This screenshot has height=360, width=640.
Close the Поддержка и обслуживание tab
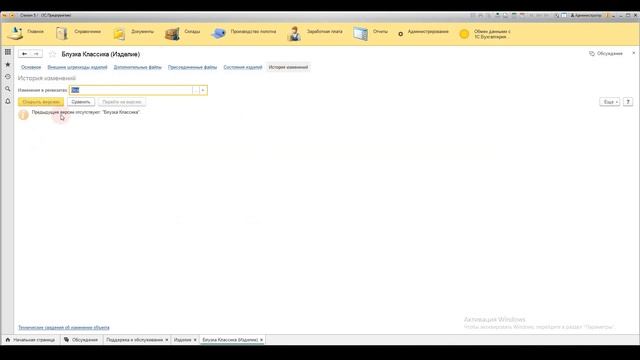point(167,340)
